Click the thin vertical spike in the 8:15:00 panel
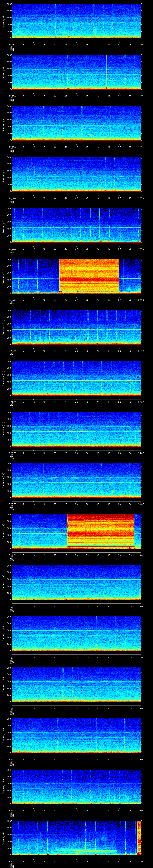 point(106,72)
